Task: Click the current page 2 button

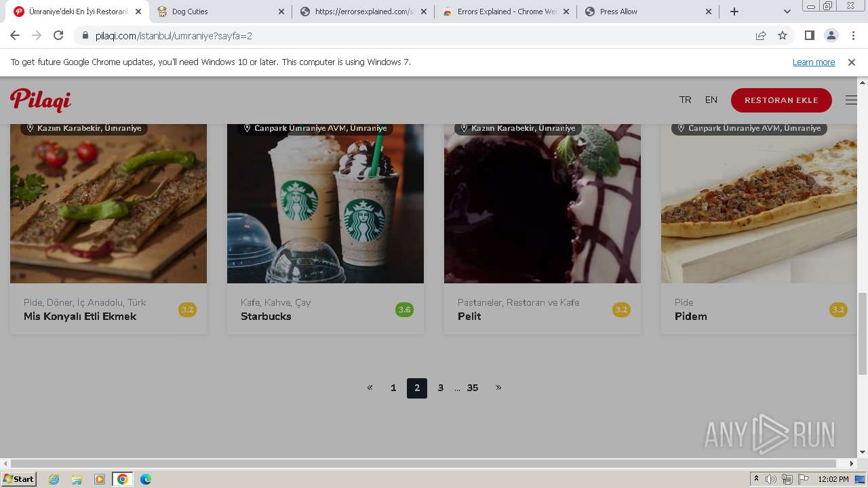Action: tap(417, 388)
